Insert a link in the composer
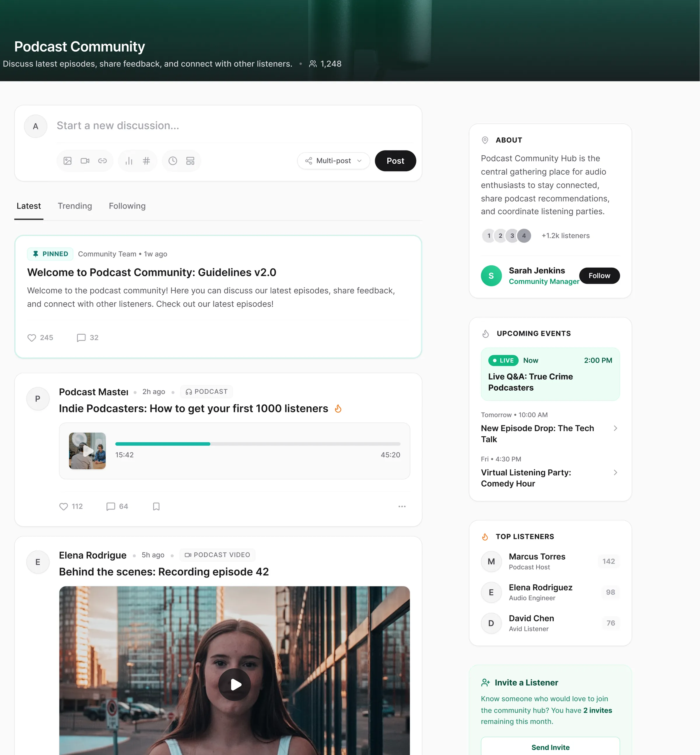 click(x=102, y=161)
